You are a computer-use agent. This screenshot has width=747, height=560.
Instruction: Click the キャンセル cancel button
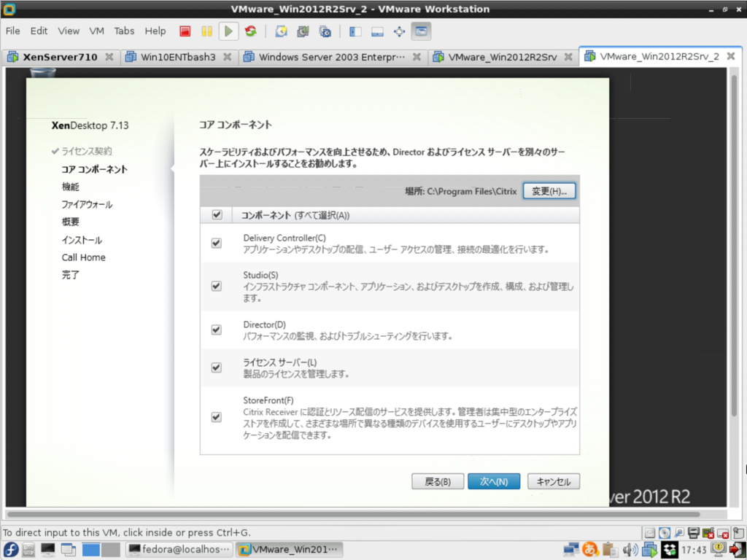point(553,481)
